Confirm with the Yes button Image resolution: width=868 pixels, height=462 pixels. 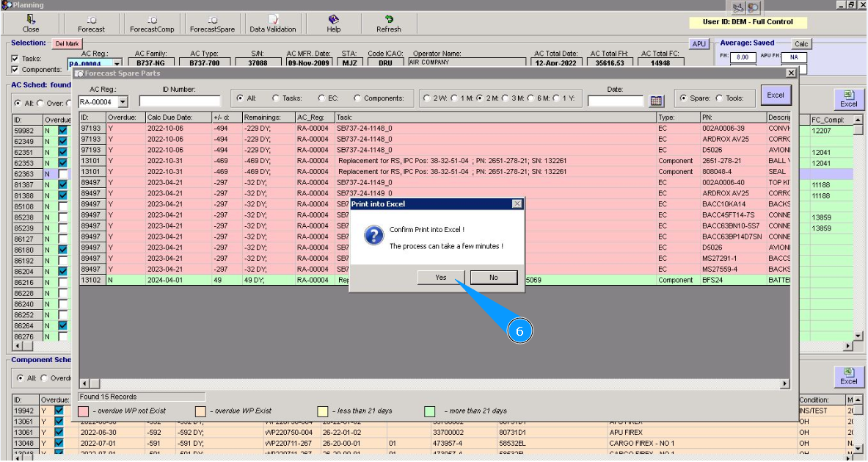[440, 277]
